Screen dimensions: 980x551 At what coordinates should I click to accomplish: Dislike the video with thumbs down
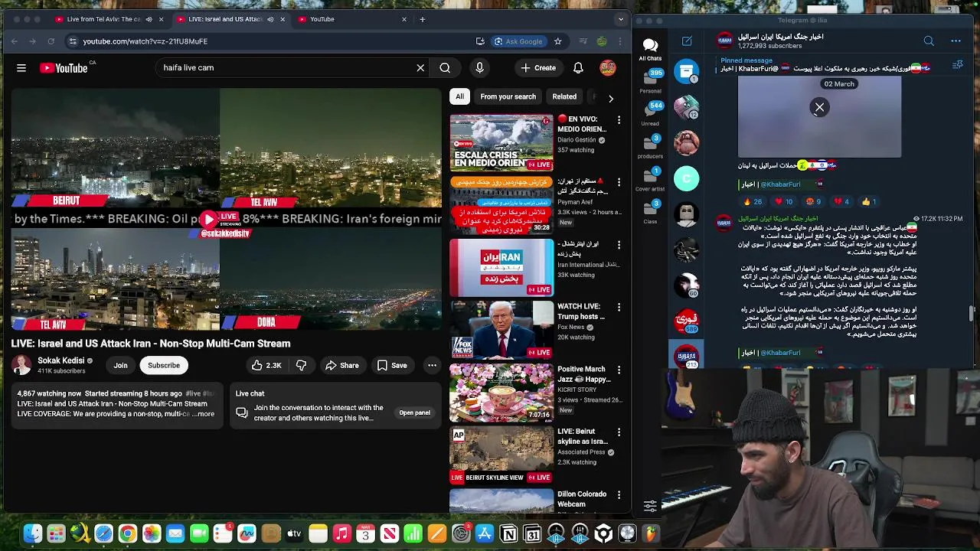301,366
